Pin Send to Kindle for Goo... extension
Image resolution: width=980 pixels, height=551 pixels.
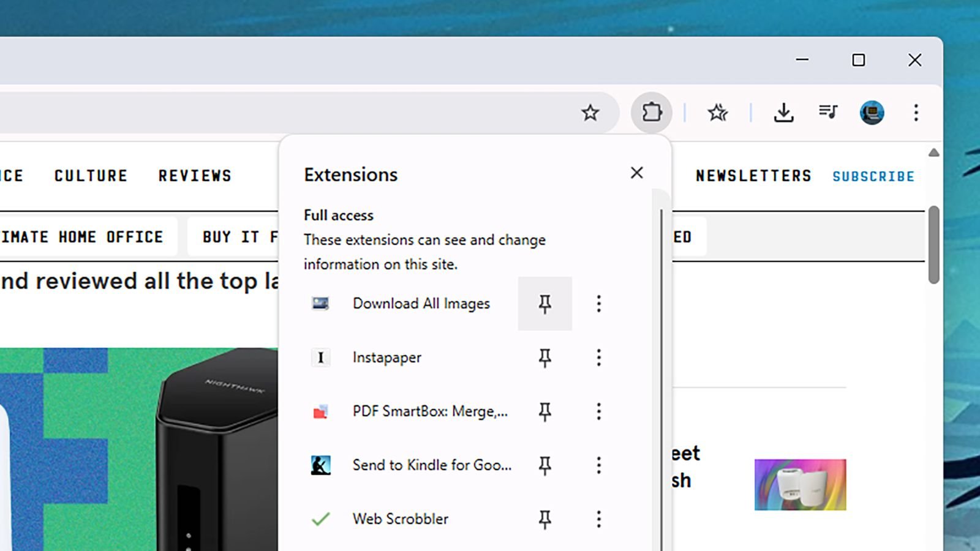[545, 465]
